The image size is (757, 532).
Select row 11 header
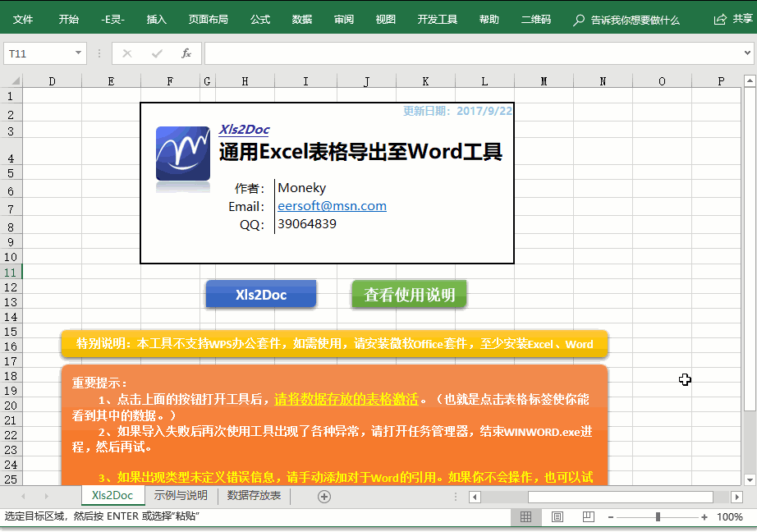(x=11, y=273)
